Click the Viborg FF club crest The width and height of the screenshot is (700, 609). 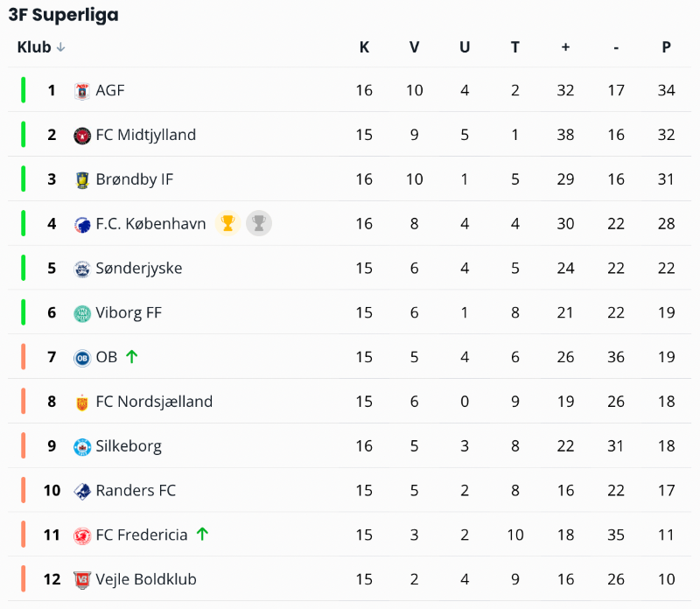click(82, 313)
